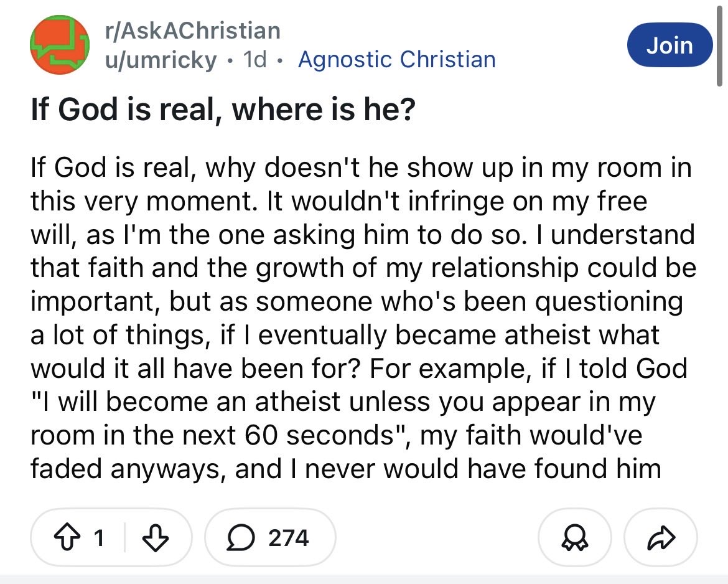Click the 1d post timestamp
This screenshot has width=728, height=584.
coord(254,60)
